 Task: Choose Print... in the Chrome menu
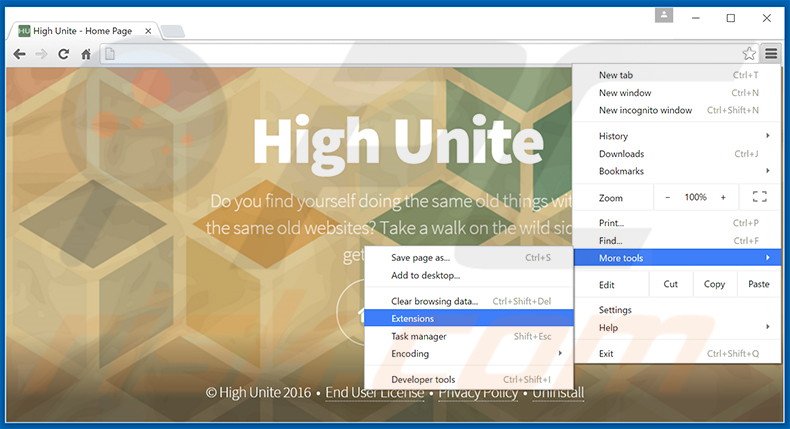click(x=677, y=223)
